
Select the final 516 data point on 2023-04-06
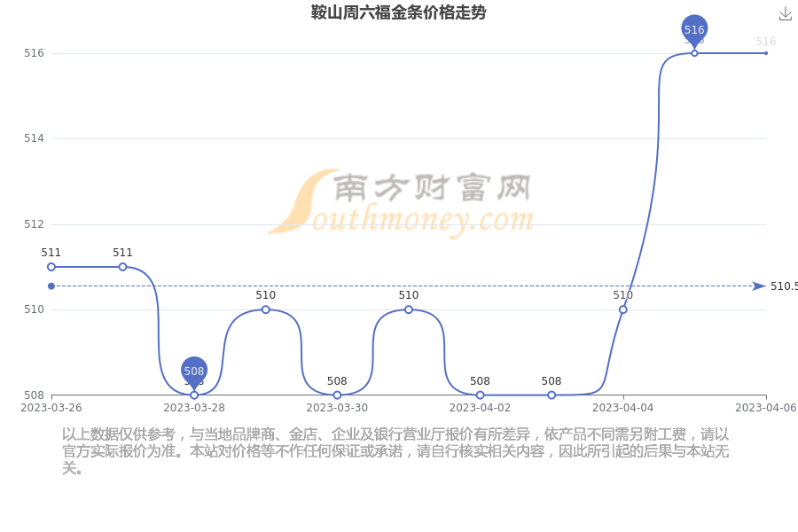click(766, 53)
